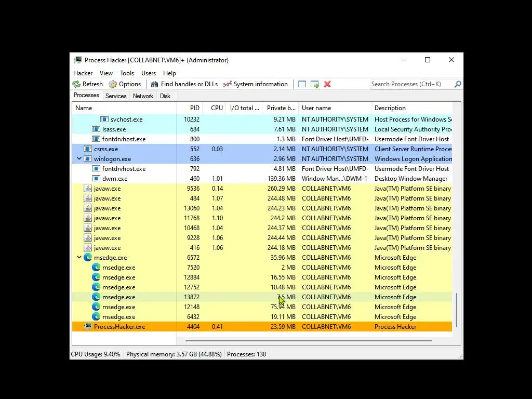Click the Edge icon of msedge.exe PID 7520

pyautogui.click(x=96, y=268)
